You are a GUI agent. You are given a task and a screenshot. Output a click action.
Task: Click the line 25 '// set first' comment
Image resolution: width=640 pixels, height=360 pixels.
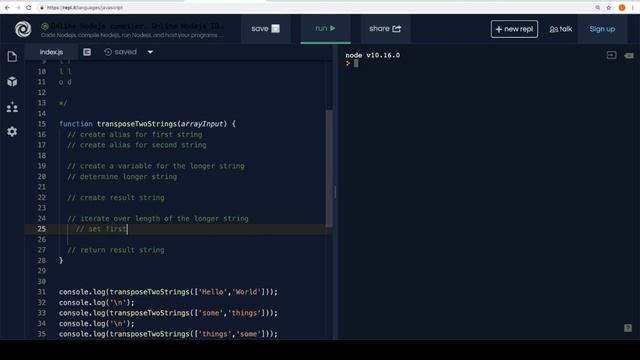101,229
